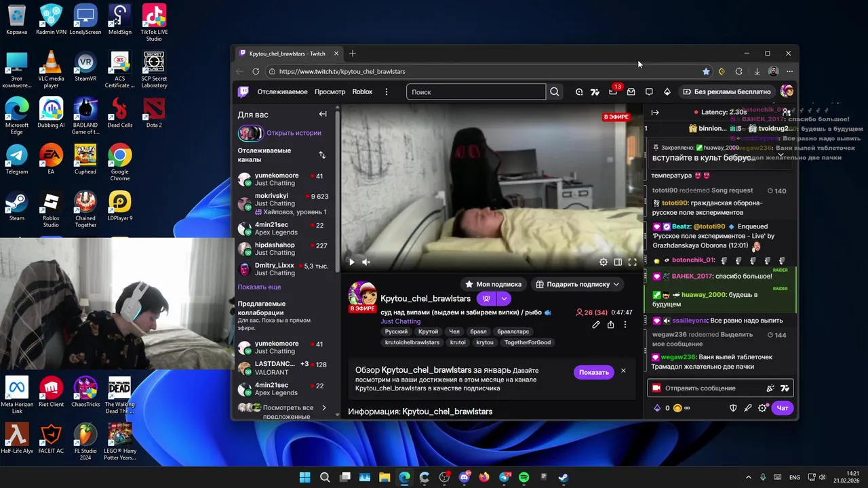The height and width of the screenshot is (488, 868).
Task: Click Показать еще in followed channels
Action: coord(259,287)
